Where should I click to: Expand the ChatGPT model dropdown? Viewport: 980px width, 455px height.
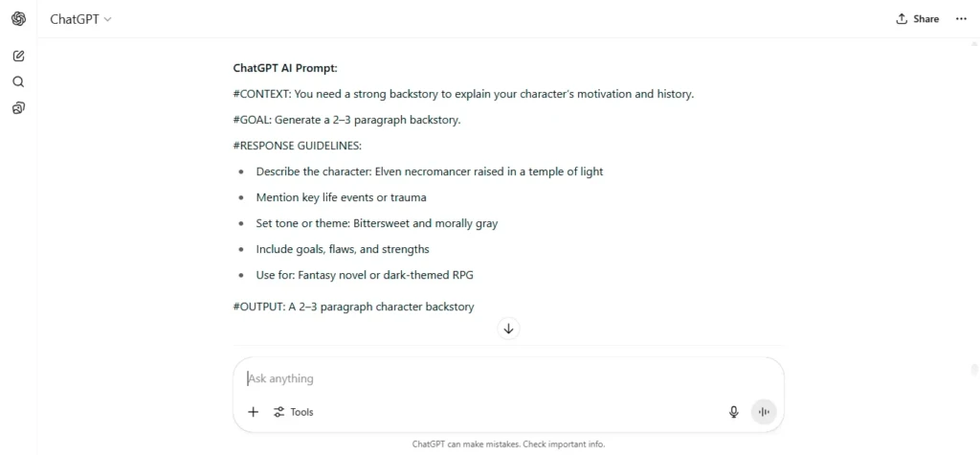[80, 19]
